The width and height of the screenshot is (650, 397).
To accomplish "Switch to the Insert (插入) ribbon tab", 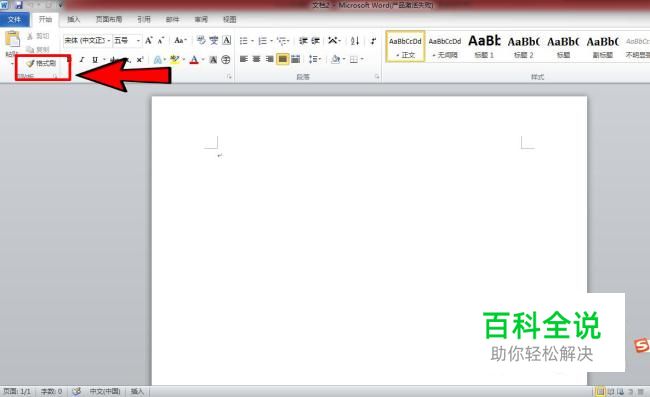I will click(x=73, y=19).
